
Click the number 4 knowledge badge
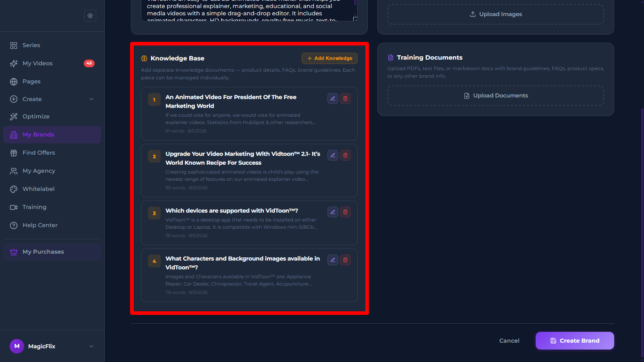[x=154, y=261]
